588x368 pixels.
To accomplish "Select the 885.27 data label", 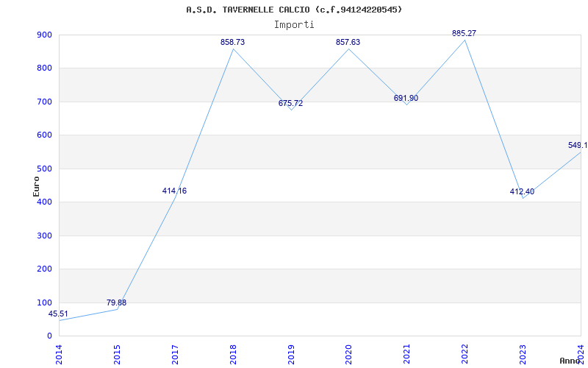I will click(465, 33).
